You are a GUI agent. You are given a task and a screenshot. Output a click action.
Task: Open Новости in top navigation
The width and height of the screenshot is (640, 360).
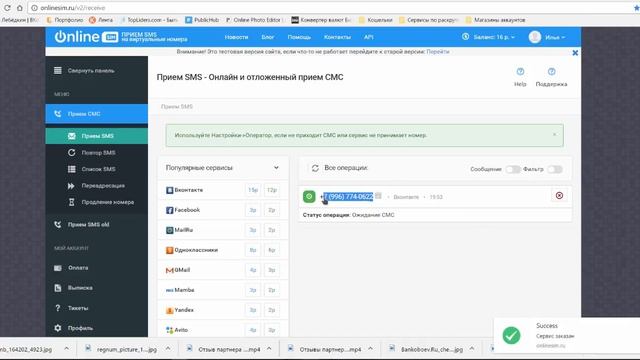pos(236,37)
